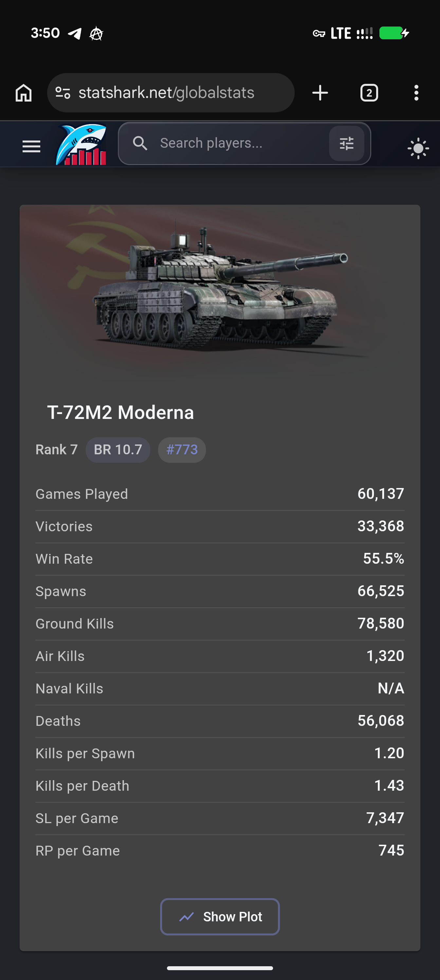Tap the browser home icon

click(x=24, y=93)
